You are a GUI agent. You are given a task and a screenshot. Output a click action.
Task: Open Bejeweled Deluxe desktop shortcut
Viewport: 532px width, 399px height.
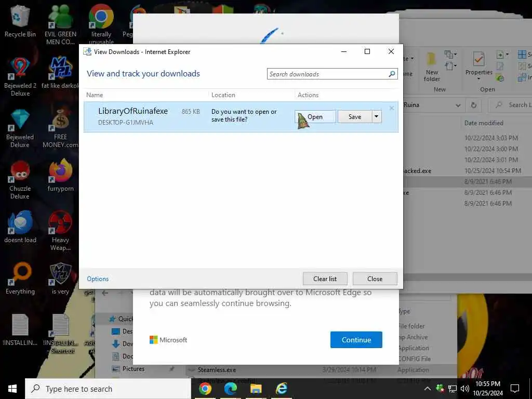(x=20, y=128)
